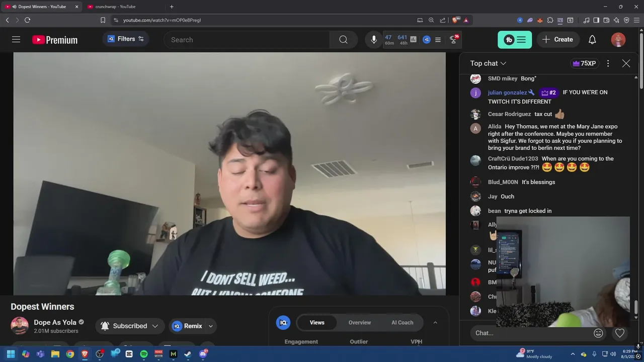Open Steam from the taskbar
The image size is (644, 362).
click(188, 354)
